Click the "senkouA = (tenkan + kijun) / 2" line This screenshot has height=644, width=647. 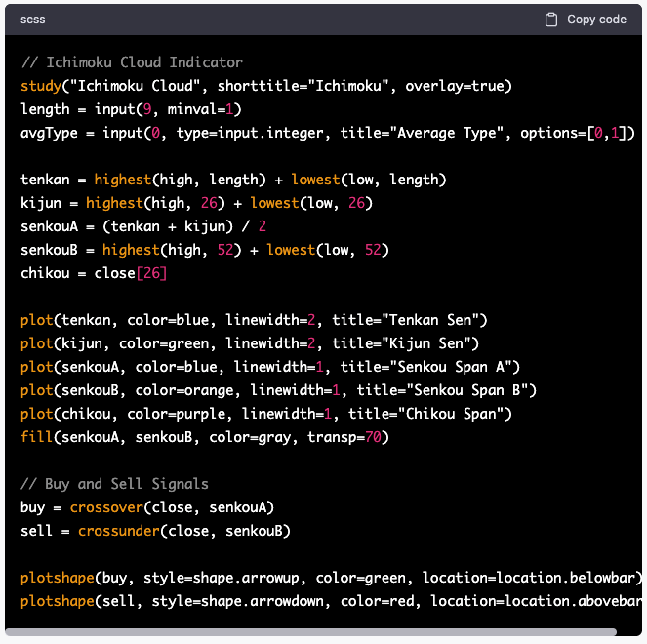point(143,226)
